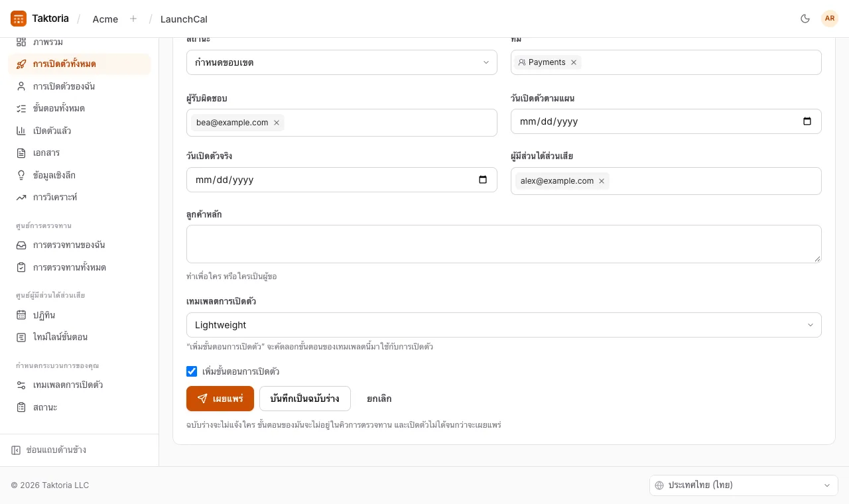The image size is (849, 504).
Task: Open เอกสาร section
Action: [x=80, y=153]
